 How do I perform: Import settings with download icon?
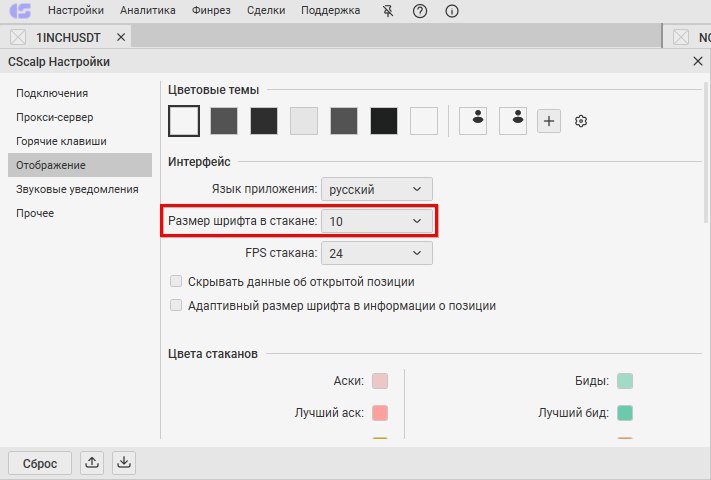coord(124,463)
